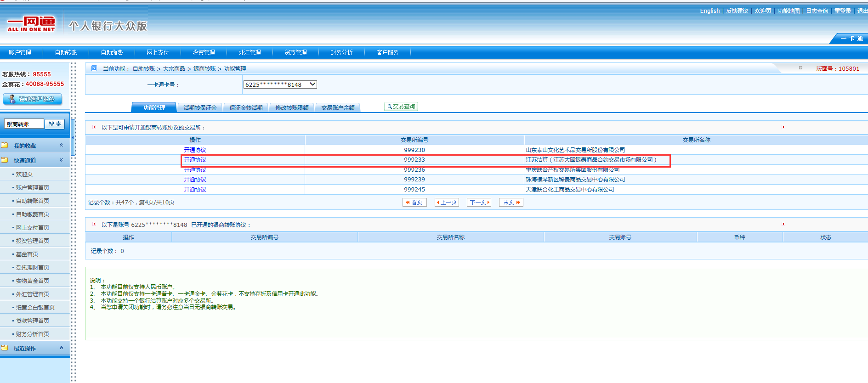868x383 pixels.
Task: Open the 投资管理 menu
Action: click(204, 52)
